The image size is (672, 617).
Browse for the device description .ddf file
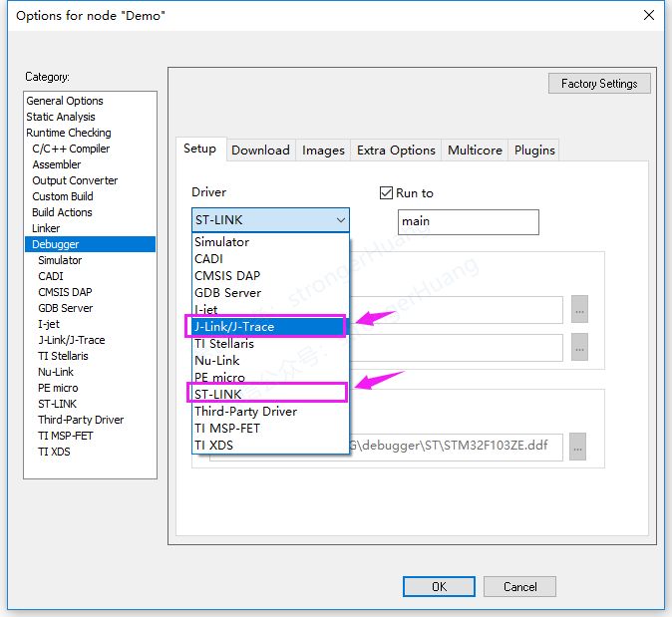pyautogui.click(x=577, y=447)
